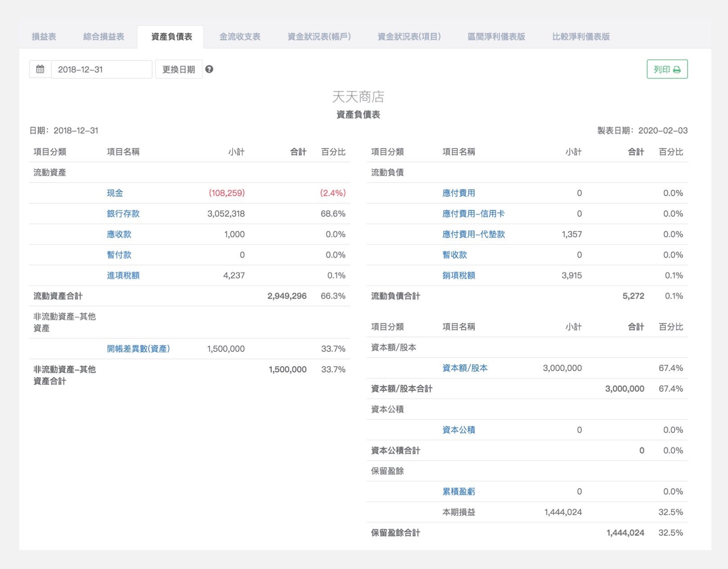Click the 68.6% bank deposit percentage
Screen dimensions: 728x569
coord(333,214)
